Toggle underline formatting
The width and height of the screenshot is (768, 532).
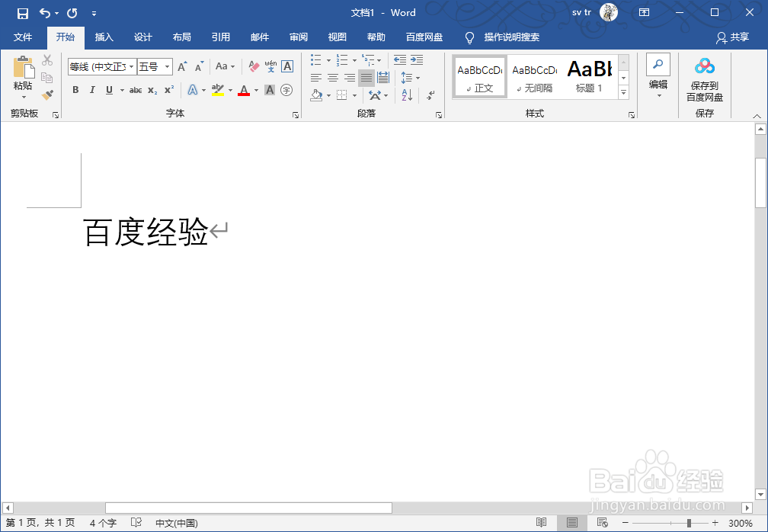[109, 90]
